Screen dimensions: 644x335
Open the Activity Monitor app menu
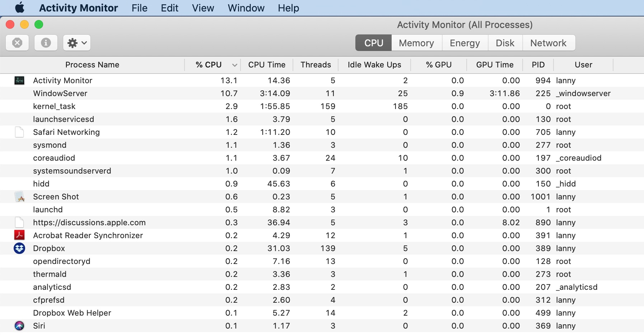pos(79,8)
